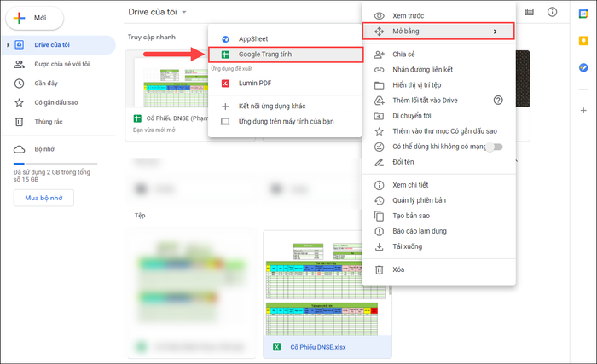This screenshot has height=364, width=597.
Task: Click help icon beside Thêm lối tắt vào Drive
Action: (498, 100)
